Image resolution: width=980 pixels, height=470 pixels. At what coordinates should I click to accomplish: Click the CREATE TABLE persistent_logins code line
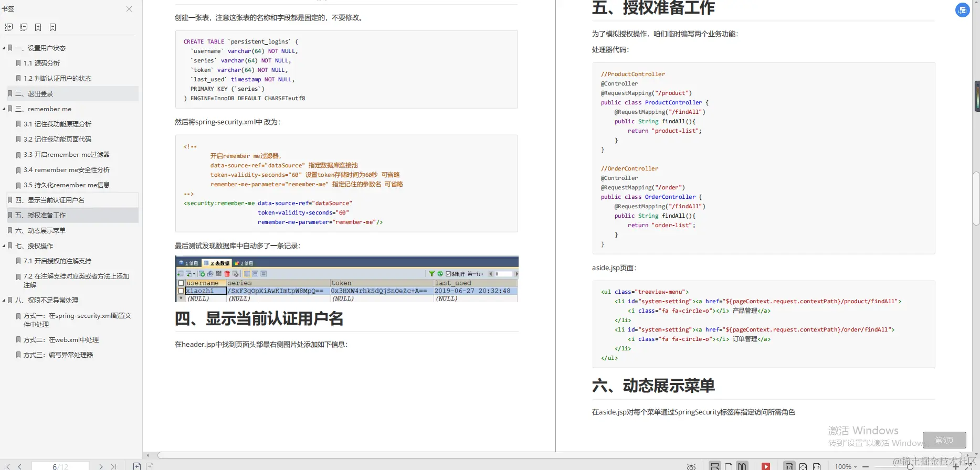[241, 41]
